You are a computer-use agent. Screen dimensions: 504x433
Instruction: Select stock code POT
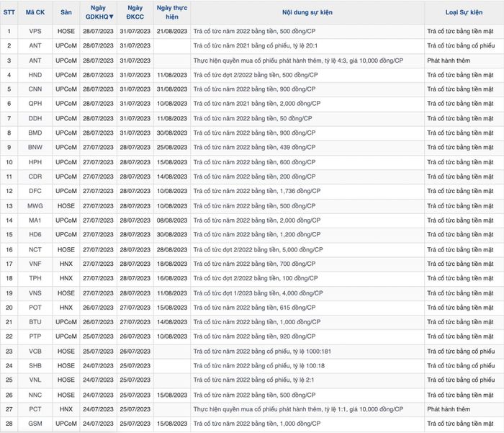click(x=35, y=308)
